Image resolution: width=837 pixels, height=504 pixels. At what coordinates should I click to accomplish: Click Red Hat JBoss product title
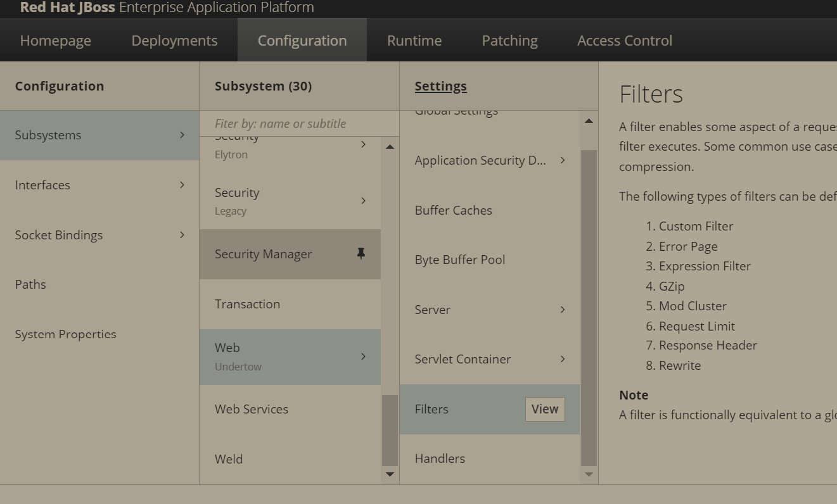pos(167,8)
